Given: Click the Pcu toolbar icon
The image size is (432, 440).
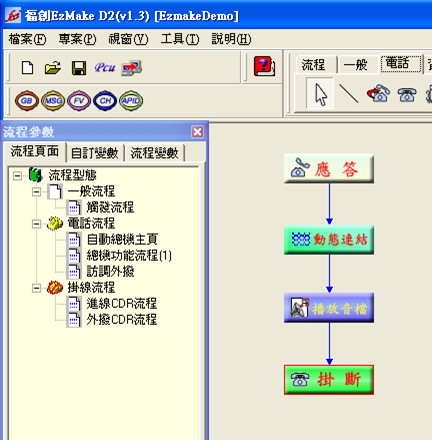Looking at the screenshot, I should 105,68.
